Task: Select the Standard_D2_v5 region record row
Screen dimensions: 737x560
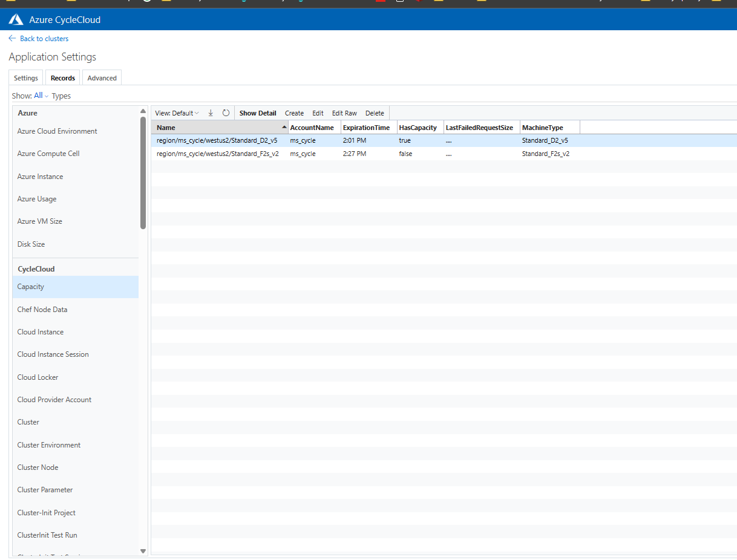Action: (x=444, y=140)
